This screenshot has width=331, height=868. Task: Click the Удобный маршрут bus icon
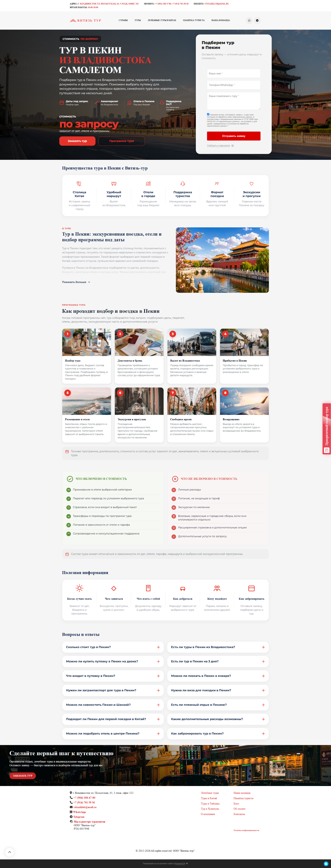[114, 184]
